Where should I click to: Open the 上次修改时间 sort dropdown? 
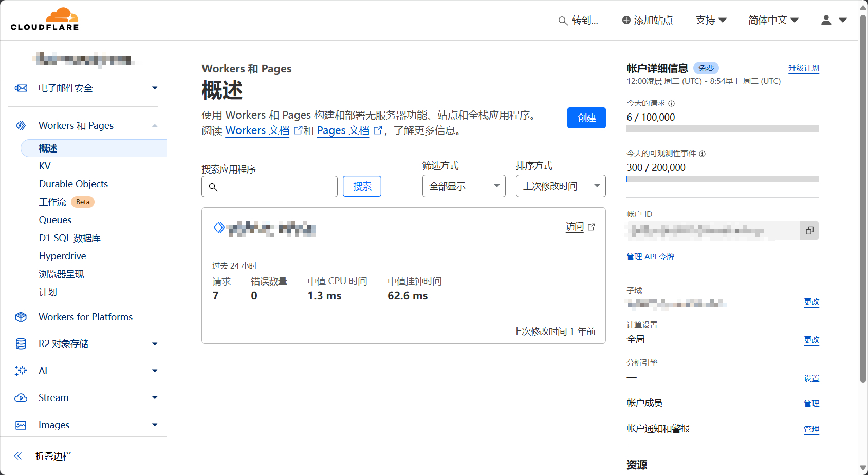click(560, 186)
